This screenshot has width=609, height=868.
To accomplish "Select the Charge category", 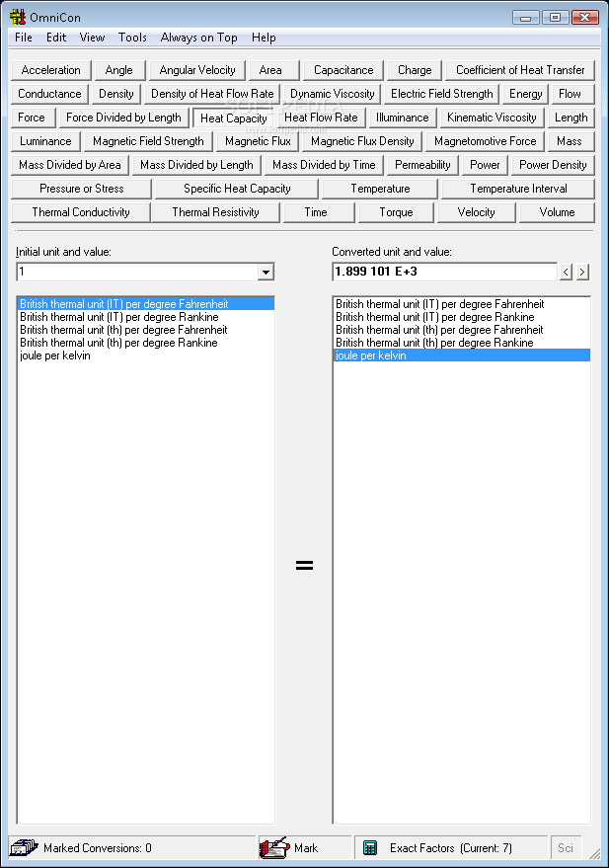I will (x=415, y=70).
